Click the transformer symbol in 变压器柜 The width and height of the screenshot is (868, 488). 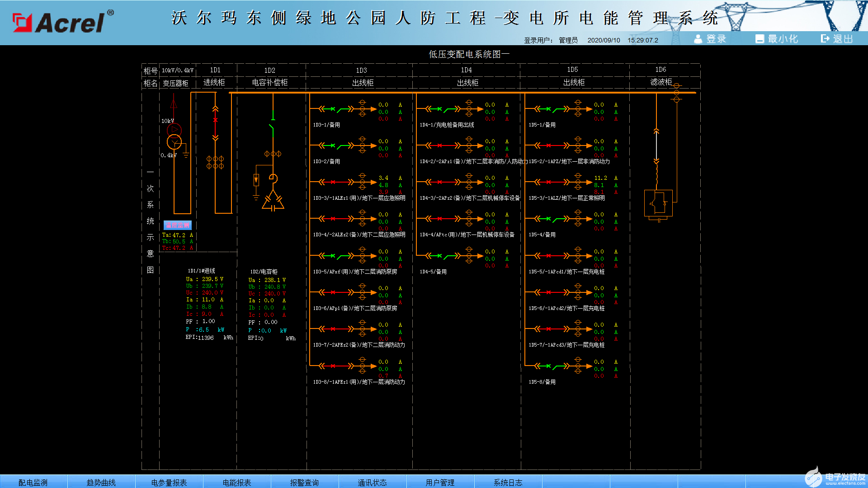[174, 136]
